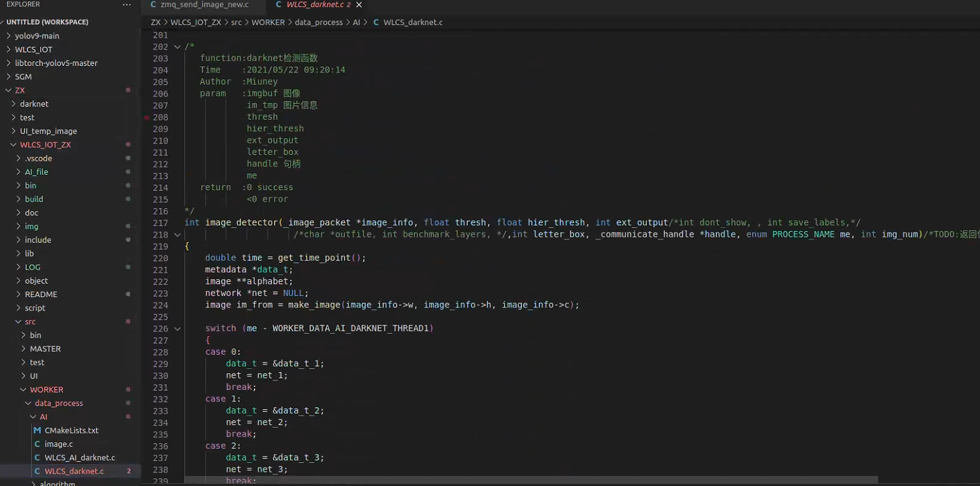The image size is (980, 486).
Task: Click C file icon on WLCS_darknet.c tab
Action: pyautogui.click(x=278, y=4)
